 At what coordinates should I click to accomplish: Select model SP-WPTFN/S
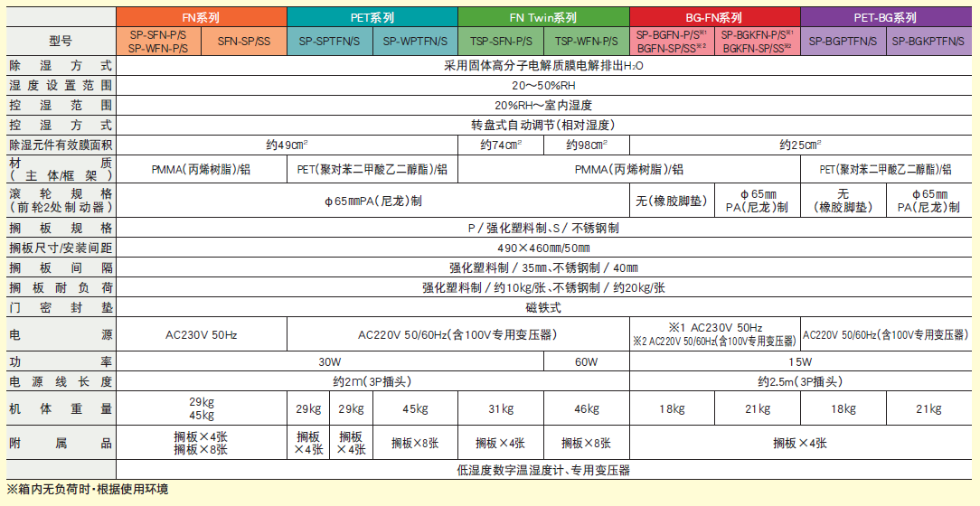pos(415,42)
